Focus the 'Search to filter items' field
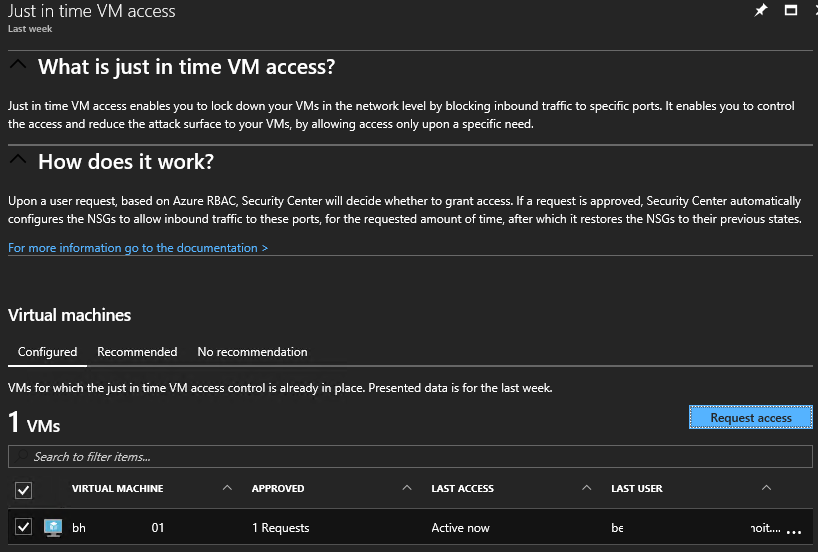The image size is (818, 552). [410, 457]
